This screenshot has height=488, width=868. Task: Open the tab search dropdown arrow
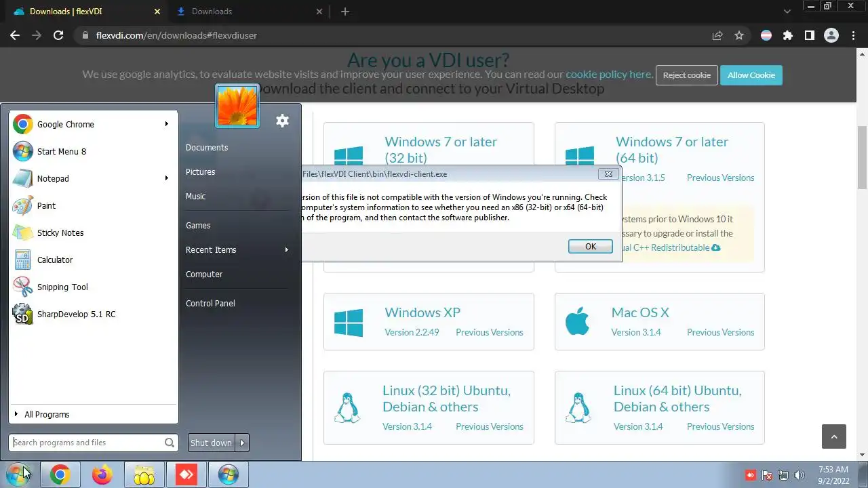(x=787, y=12)
